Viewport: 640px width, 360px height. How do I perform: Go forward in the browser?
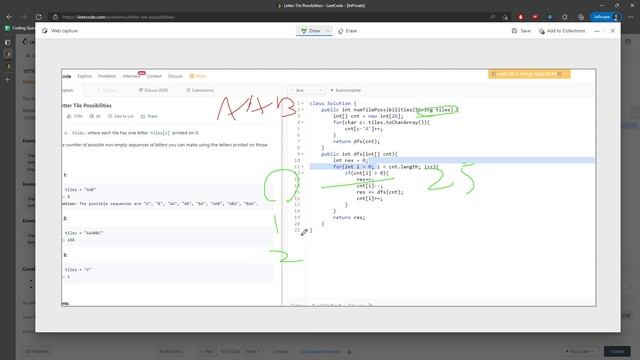pyautogui.click(x=24, y=17)
